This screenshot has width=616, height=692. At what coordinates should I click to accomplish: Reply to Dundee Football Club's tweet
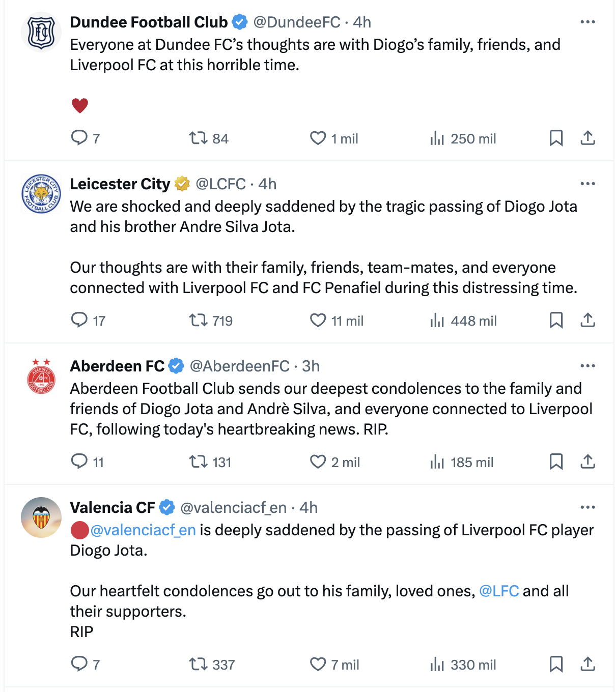[79, 138]
